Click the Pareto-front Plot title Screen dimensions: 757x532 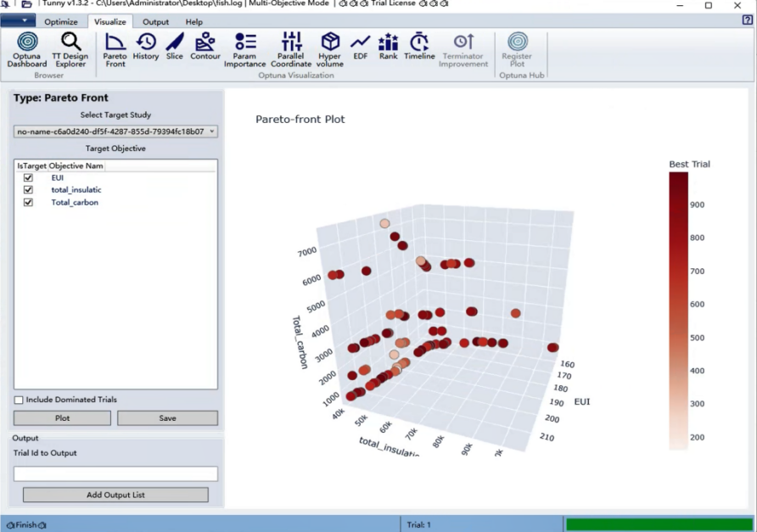click(300, 120)
